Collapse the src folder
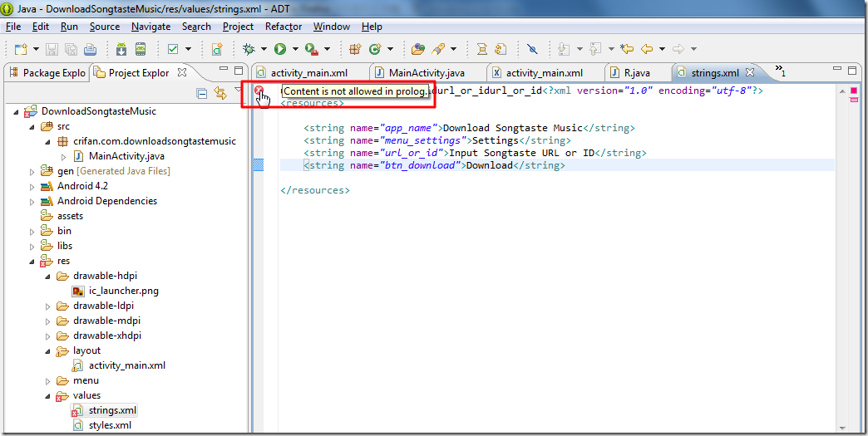Screen dimensions: 868x436 pyautogui.click(x=32, y=126)
